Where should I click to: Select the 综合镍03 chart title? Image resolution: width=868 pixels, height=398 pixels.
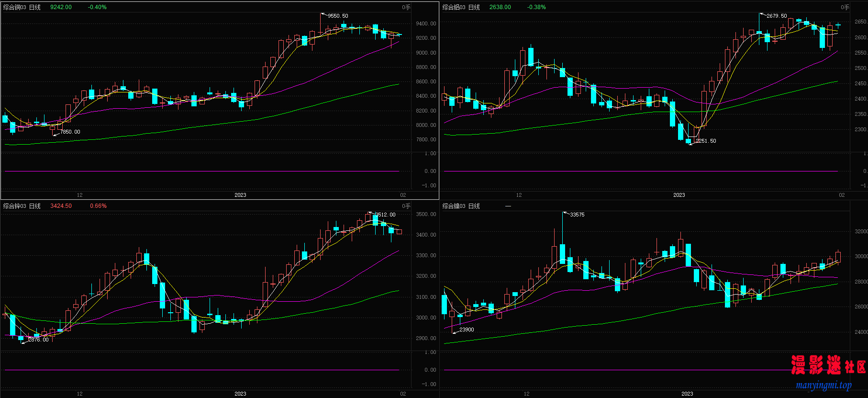(454, 206)
